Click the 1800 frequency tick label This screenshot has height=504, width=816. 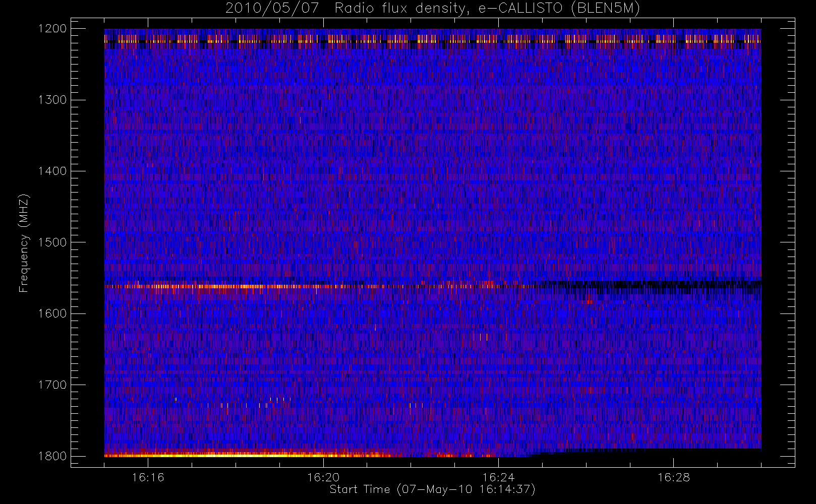tap(52, 456)
